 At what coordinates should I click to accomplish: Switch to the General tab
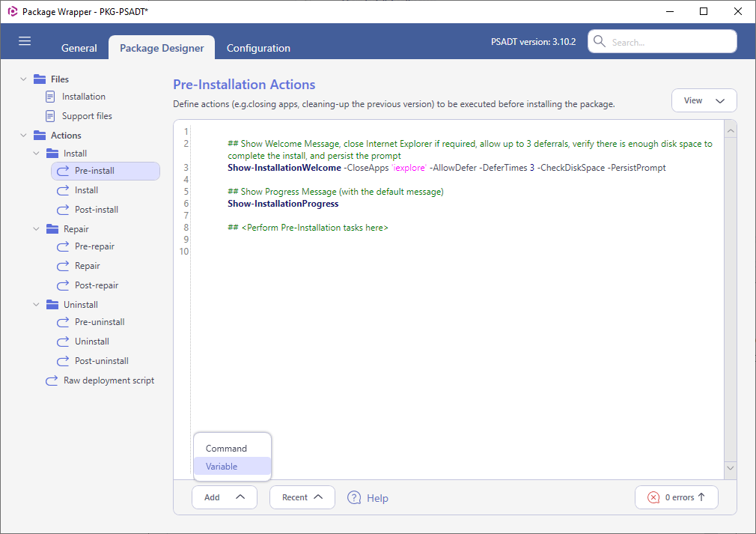[x=79, y=48]
